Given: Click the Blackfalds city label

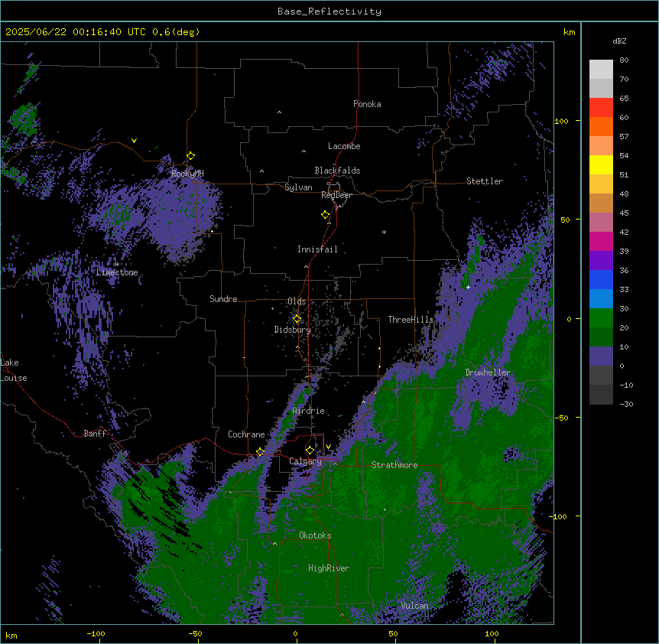Looking at the screenshot, I should (x=337, y=171).
